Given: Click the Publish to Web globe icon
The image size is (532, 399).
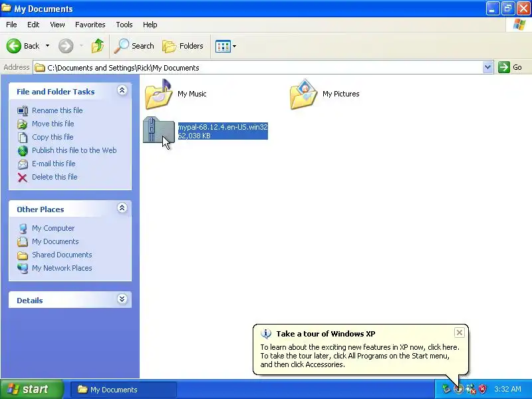Looking at the screenshot, I should pyautogui.click(x=23, y=151).
